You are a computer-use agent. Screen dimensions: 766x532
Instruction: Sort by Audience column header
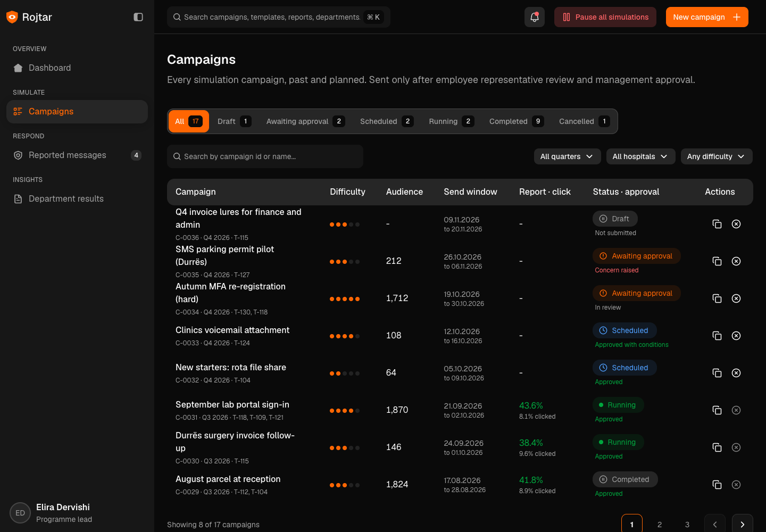click(x=404, y=192)
